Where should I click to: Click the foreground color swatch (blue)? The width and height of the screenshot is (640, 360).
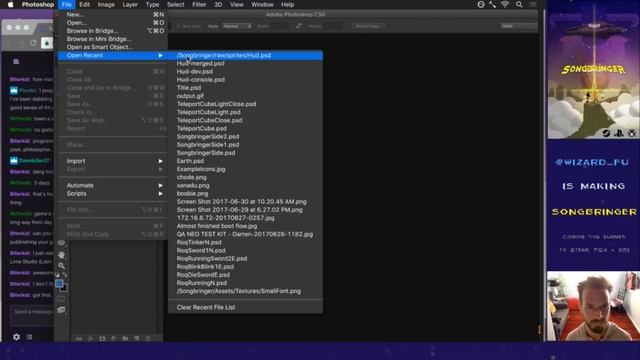pos(59,283)
